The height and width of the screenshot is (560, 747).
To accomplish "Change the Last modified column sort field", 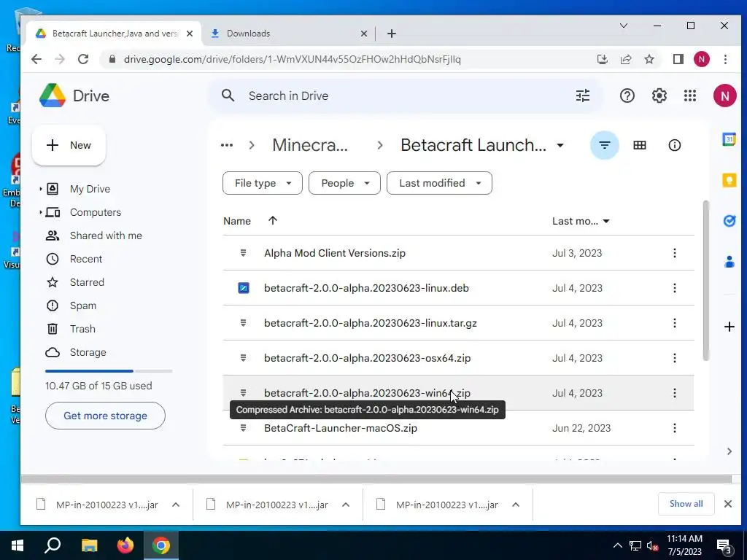I will coord(581,221).
